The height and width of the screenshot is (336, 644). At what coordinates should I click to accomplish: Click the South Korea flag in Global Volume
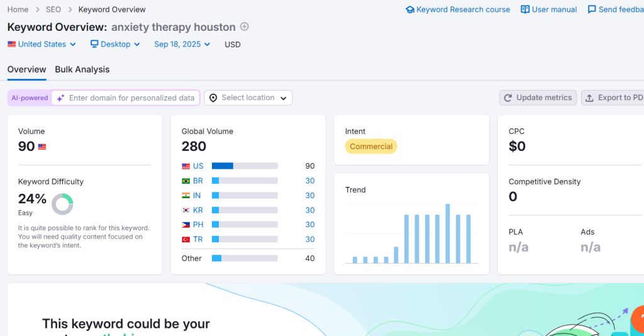click(186, 210)
